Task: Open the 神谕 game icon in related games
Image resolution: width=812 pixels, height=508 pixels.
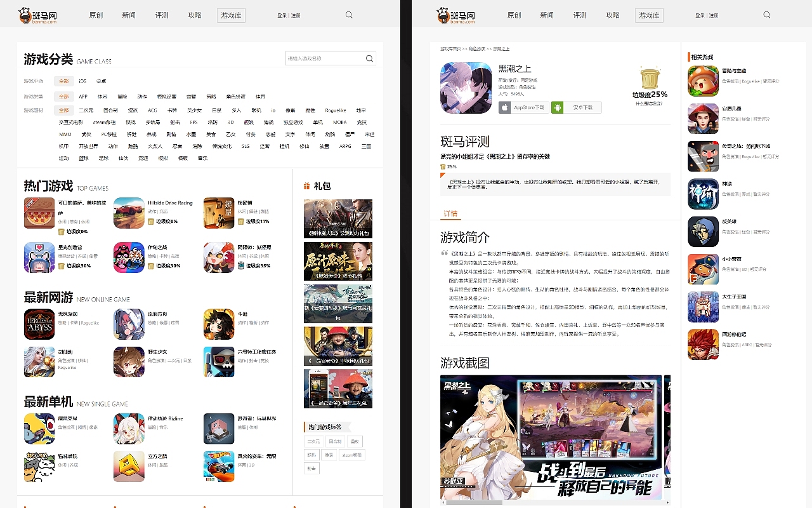Action: coord(703,194)
